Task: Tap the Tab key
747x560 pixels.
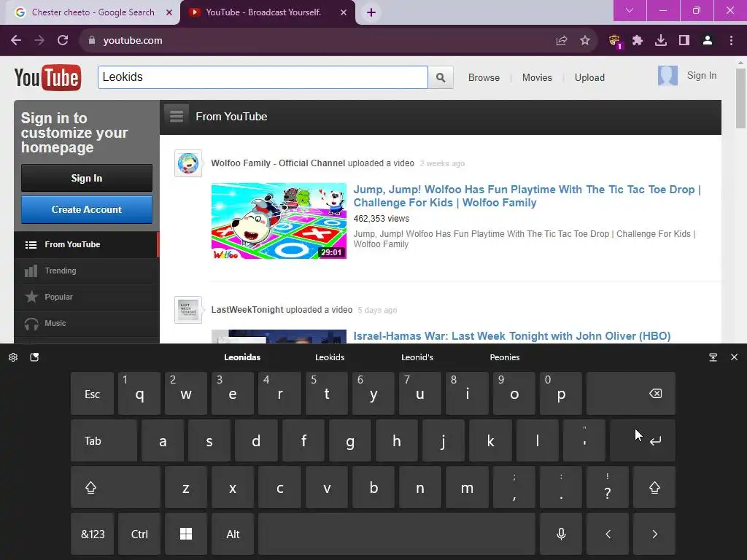Action: (104, 440)
